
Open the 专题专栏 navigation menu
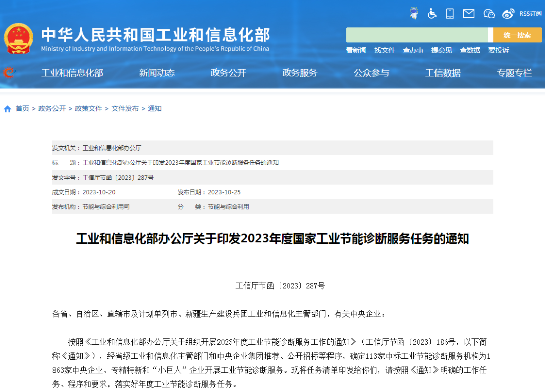(514, 73)
